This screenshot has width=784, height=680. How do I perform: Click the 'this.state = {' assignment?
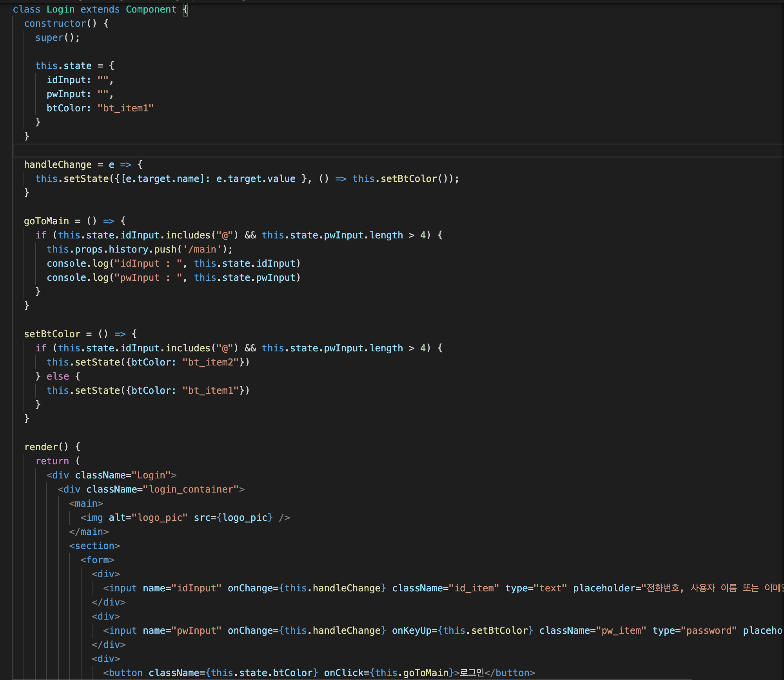coord(74,66)
